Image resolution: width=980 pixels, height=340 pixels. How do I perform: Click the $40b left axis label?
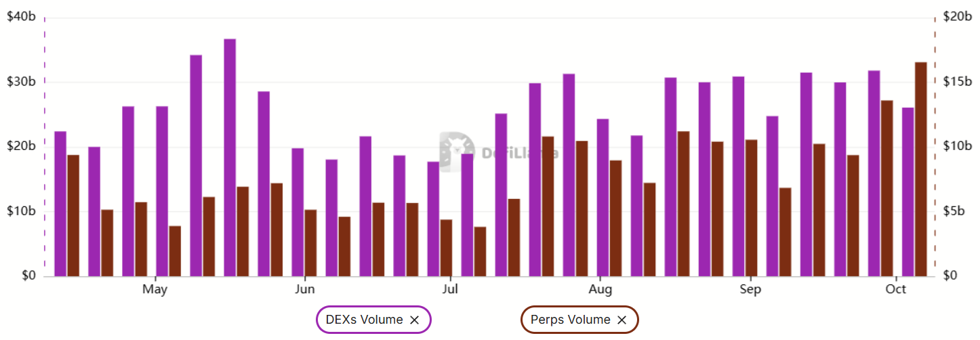pyautogui.click(x=20, y=17)
